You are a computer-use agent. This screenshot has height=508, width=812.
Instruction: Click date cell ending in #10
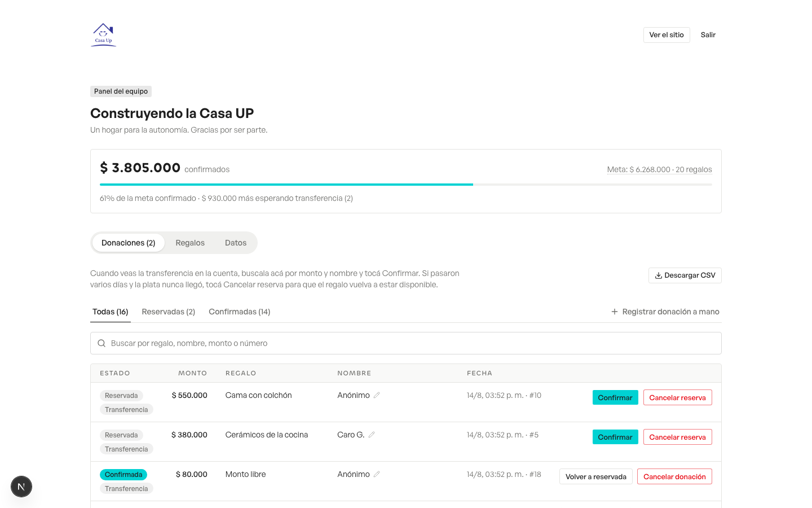coord(504,395)
